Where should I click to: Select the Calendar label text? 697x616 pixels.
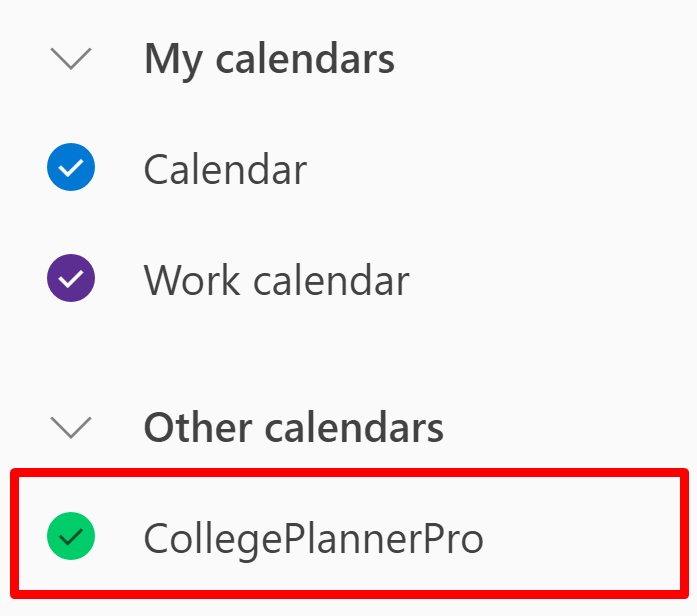(225, 169)
